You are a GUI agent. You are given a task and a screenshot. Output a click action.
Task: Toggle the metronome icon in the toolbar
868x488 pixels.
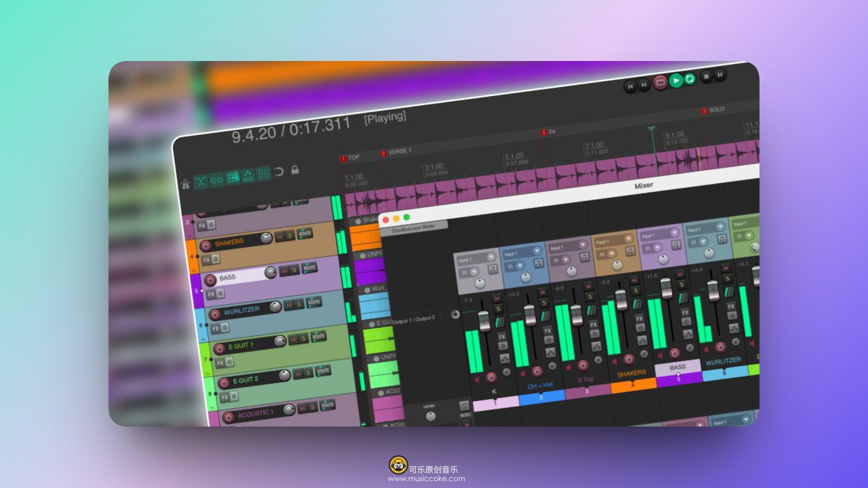pos(185,184)
